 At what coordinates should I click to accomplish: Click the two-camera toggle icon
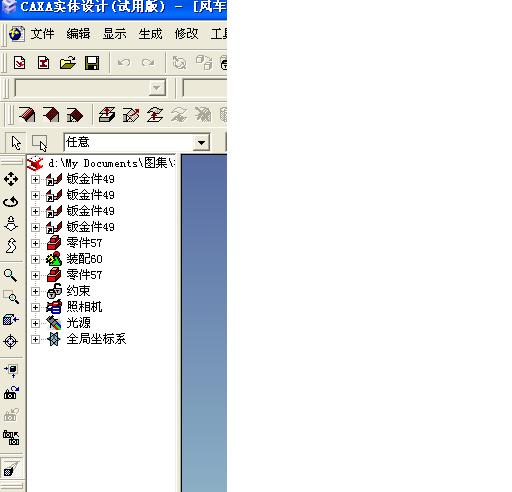11,438
